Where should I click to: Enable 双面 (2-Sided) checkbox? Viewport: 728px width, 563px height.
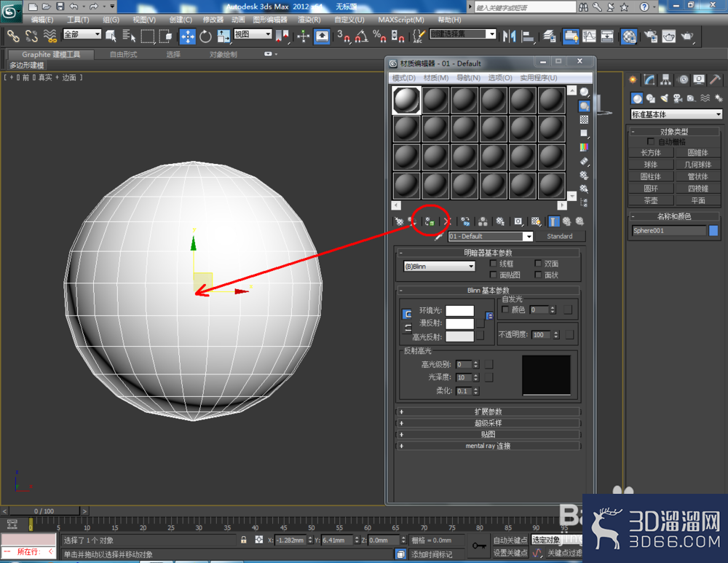[x=538, y=264]
